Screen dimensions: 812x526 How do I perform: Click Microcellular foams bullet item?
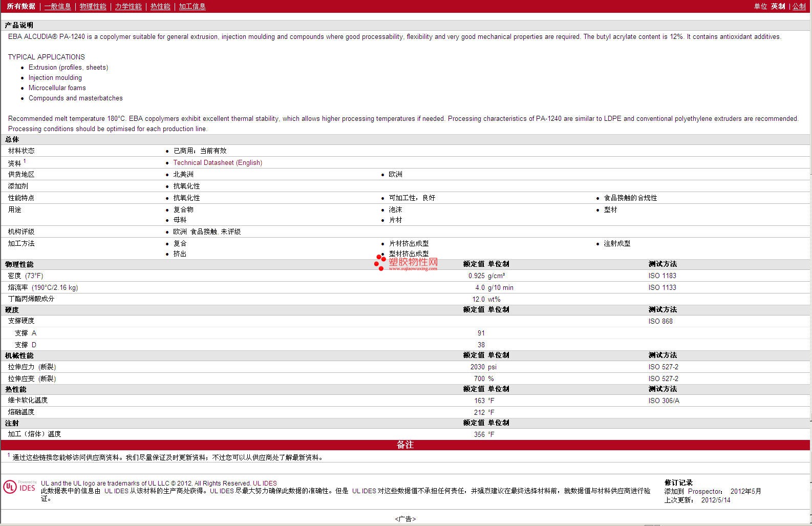pyautogui.click(x=57, y=88)
